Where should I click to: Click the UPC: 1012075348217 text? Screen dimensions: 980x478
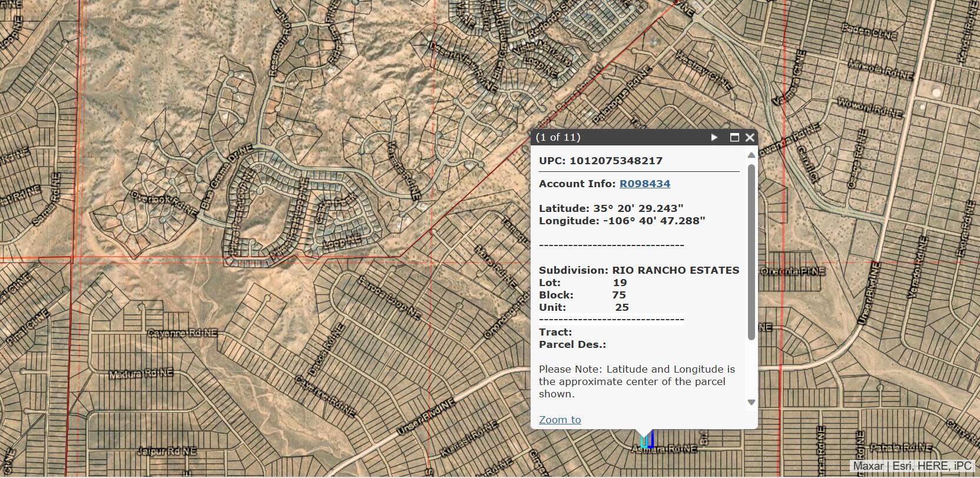click(601, 161)
